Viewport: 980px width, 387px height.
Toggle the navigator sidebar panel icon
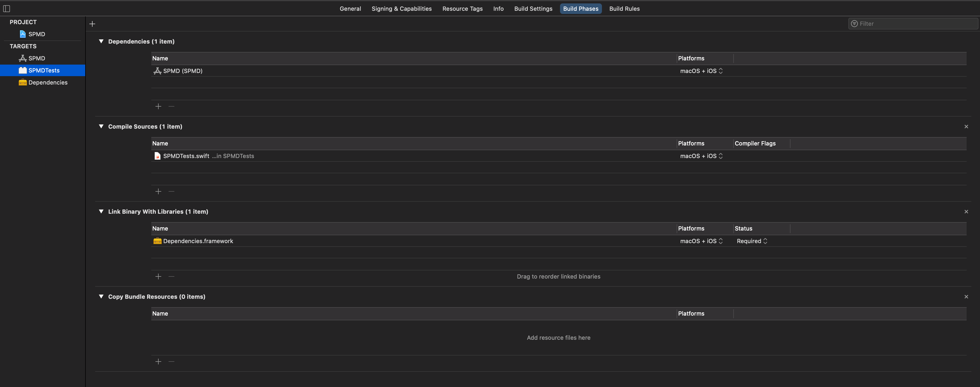click(7, 8)
